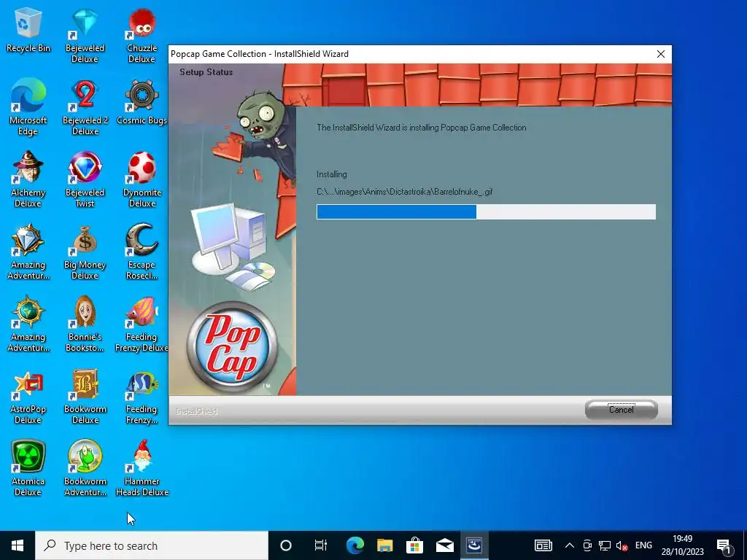Select the Microsoft Edge desktop shortcut
The height and width of the screenshot is (560, 747).
click(28, 108)
